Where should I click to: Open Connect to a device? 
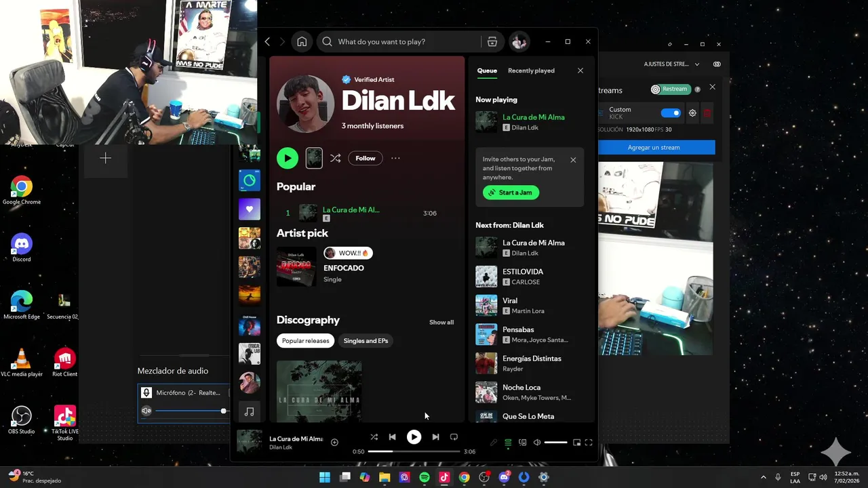point(522,443)
